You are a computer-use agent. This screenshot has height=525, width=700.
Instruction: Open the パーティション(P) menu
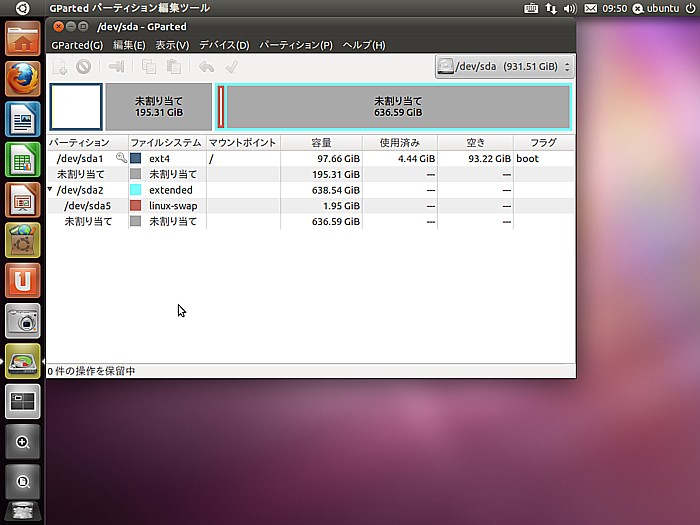coord(296,45)
